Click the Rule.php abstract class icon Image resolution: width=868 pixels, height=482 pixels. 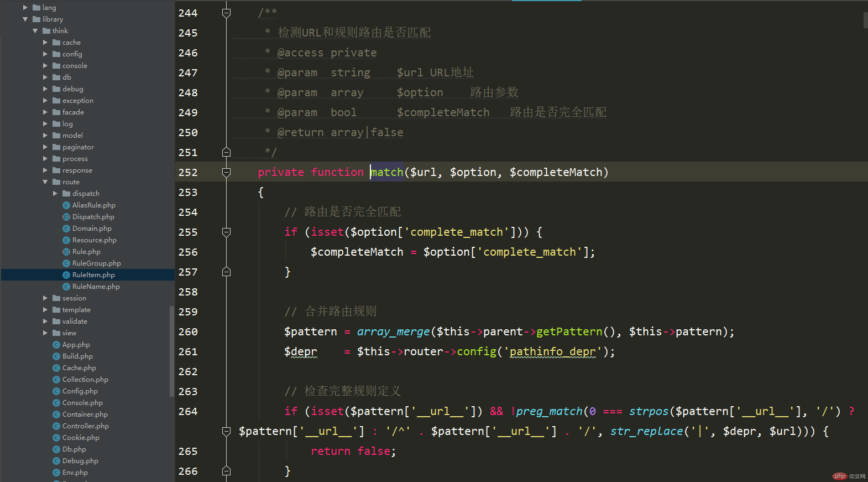(66, 252)
